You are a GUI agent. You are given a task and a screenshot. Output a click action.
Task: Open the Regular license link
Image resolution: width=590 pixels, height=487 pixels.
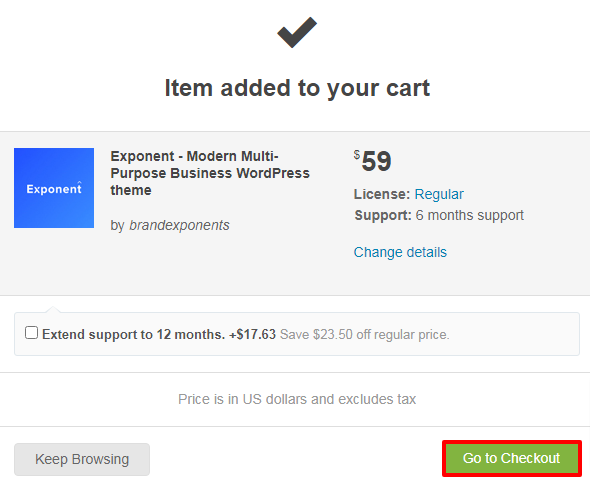click(x=439, y=194)
